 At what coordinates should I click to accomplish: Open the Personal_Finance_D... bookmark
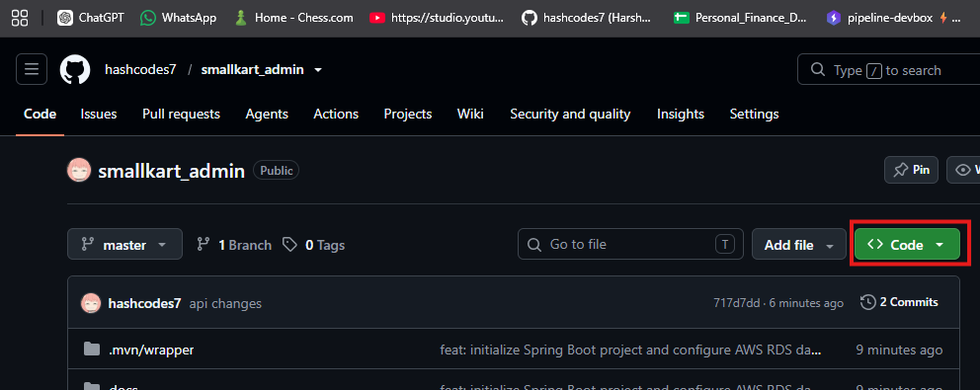pos(740,18)
